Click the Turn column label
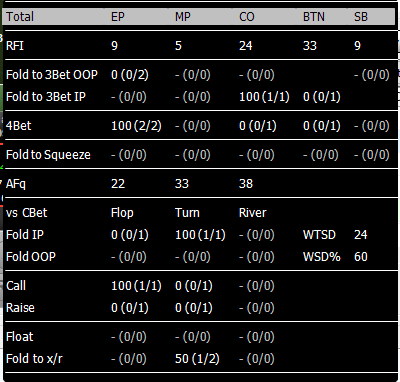Viewport: 400px width, 382px height. coord(187,213)
